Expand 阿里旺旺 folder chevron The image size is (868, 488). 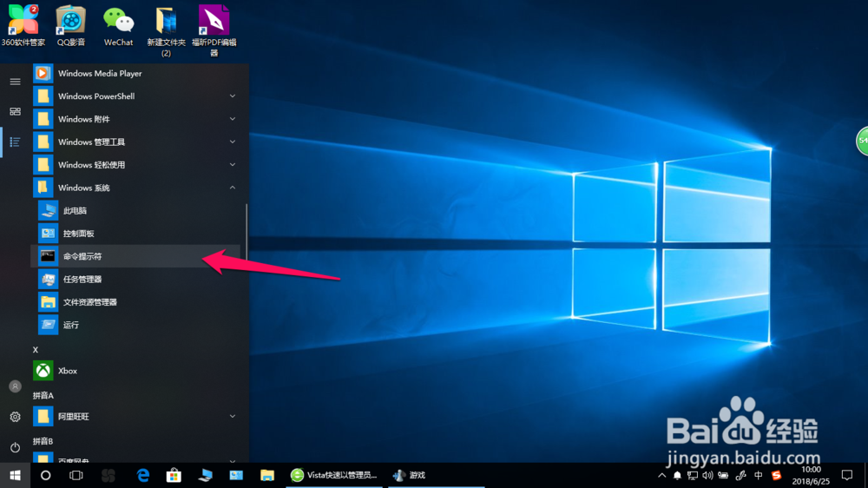click(233, 417)
